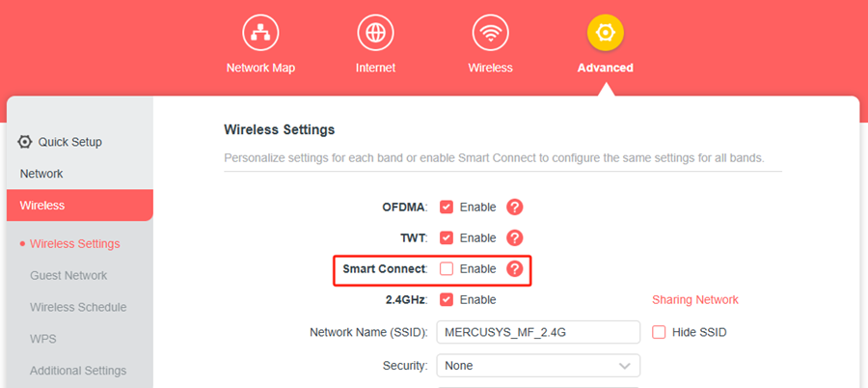The height and width of the screenshot is (388, 868).
Task: Open Network section in sidebar
Action: coord(41,174)
